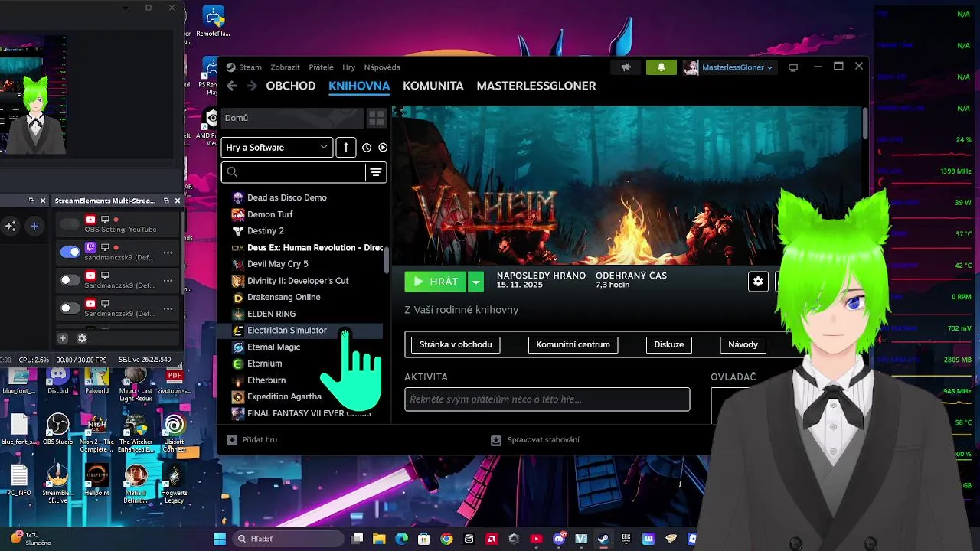Toggle library grid collections view icon
Screen dimensions: 980x551
[x=376, y=118]
